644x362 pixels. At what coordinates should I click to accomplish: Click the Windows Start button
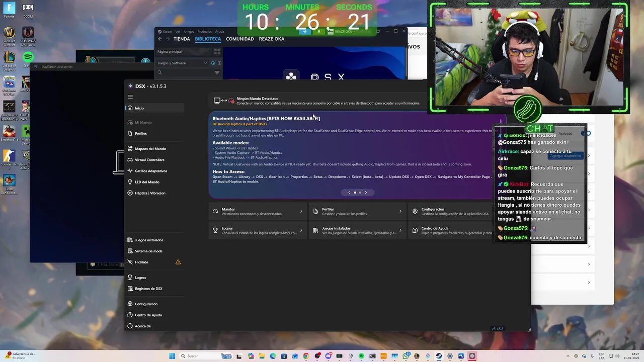[x=172, y=356]
